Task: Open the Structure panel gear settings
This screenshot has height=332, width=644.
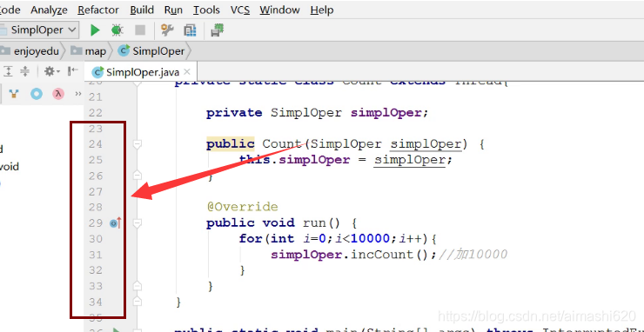Action: coord(51,71)
